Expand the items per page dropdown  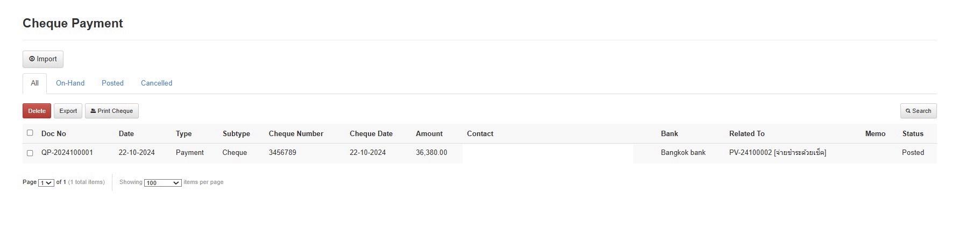(x=162, y=183)
